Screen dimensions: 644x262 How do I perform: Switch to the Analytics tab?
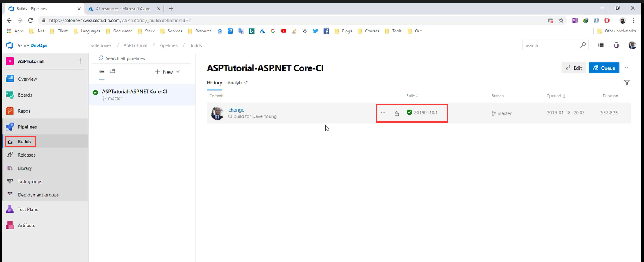[237, 83]
